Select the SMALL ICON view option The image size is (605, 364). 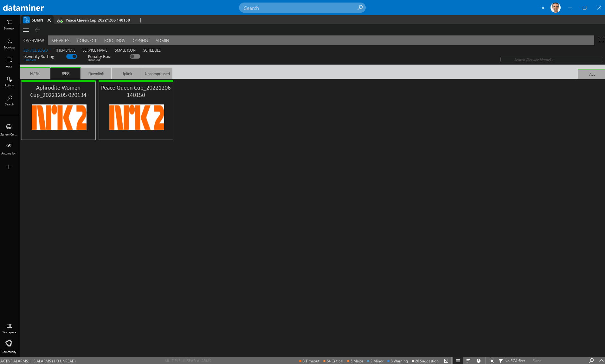coord(125,50)
